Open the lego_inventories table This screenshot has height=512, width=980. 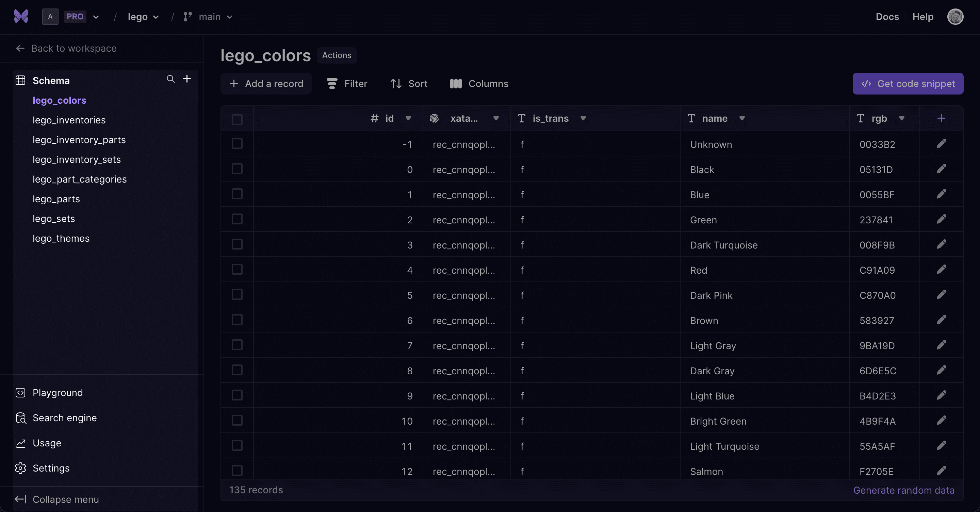(69, 120)
